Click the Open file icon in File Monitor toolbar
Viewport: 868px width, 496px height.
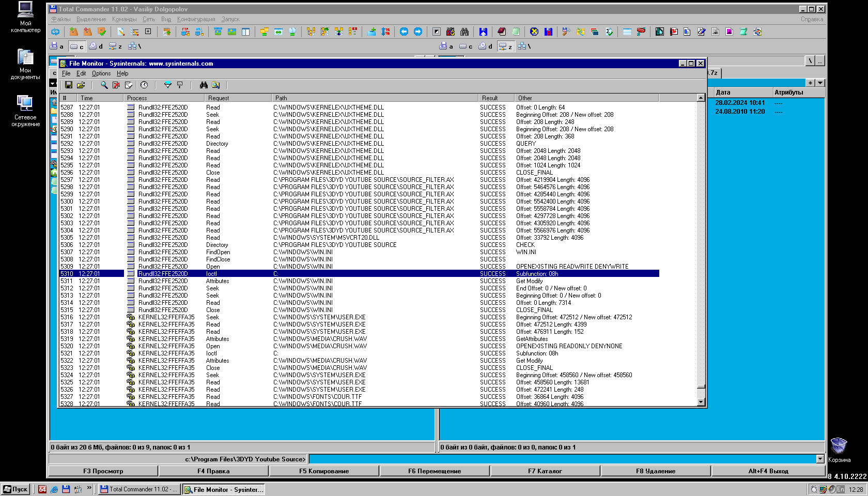click(x=81, y=85)
